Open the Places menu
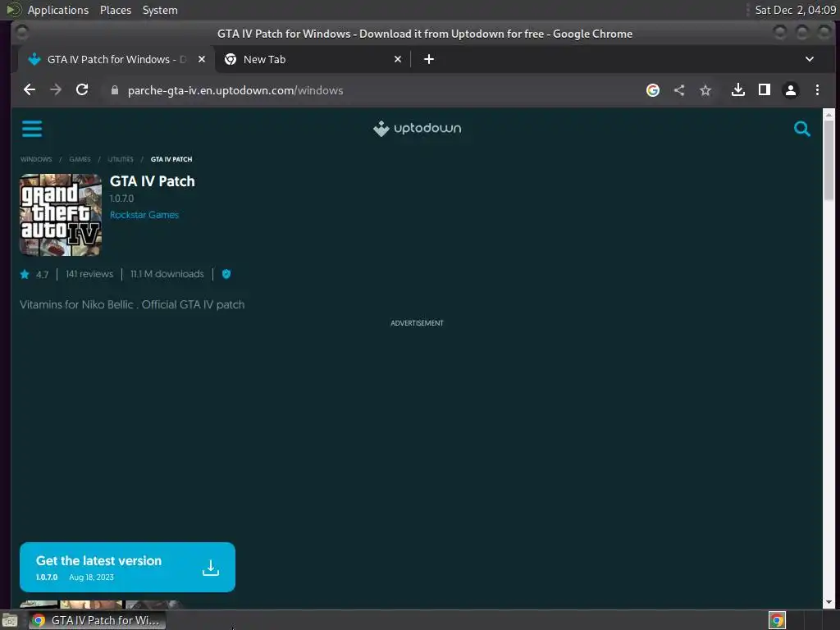The width and height of the screenshot is (840, 630). (x=115, y=10)
